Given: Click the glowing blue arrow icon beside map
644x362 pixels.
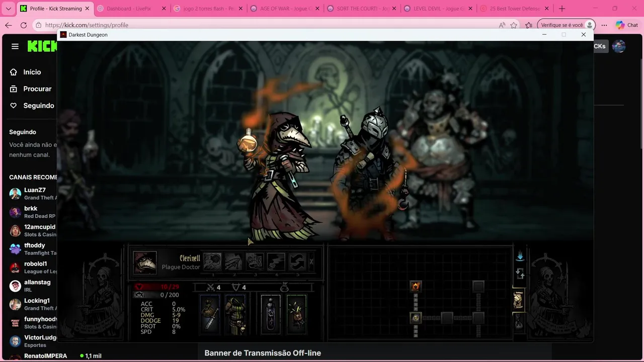Looking at the screenshot, I should coord(520,256).
